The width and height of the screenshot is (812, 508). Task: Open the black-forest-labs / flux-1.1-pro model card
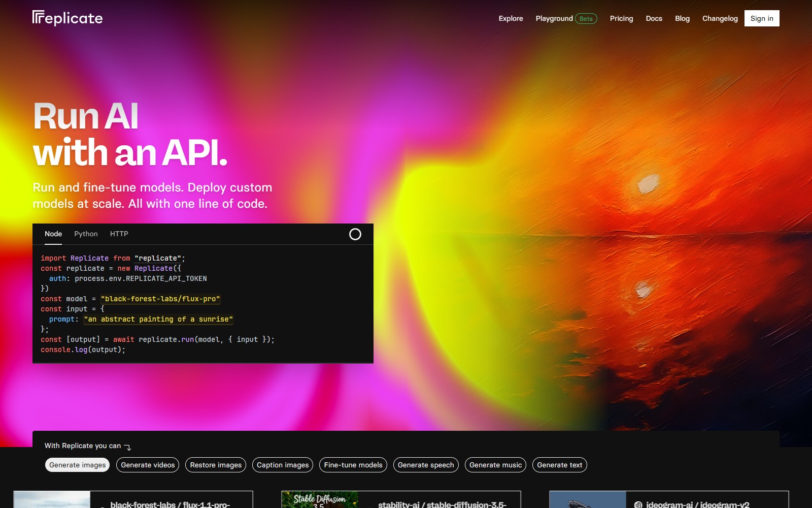click(133, 500)
